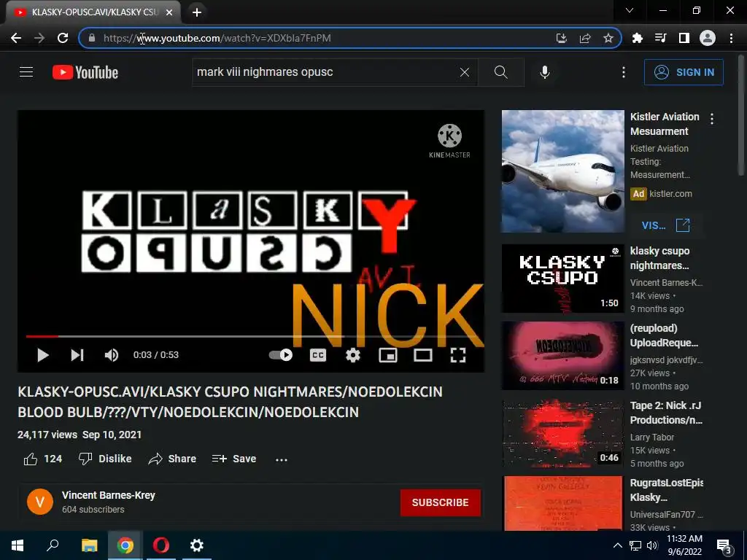747x560 pixels.
Task: Show hidden tray icons chevron
Action: pos(617,545)
